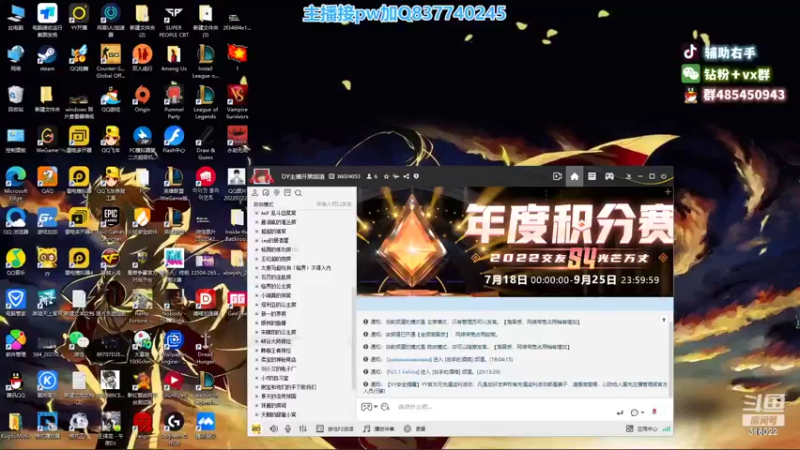The width and height of the screenshot is (800, 450).
Task: Click the pin icon in chat notice area
Action: point(664,320)
